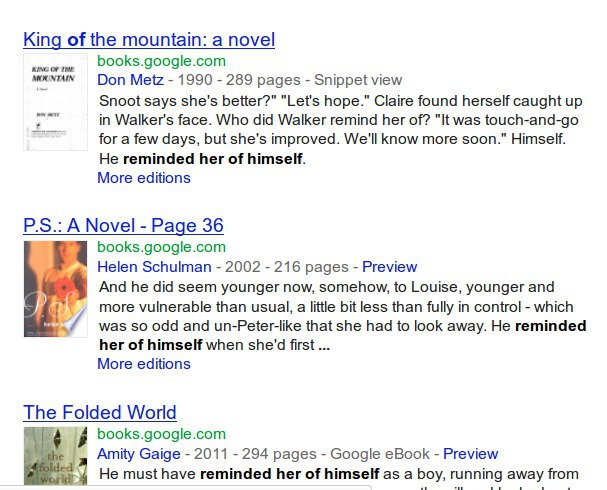This screenshot has width=607, height=490.
Task: Click The Folded World book cover thumbnail
Action: [54, 457]
